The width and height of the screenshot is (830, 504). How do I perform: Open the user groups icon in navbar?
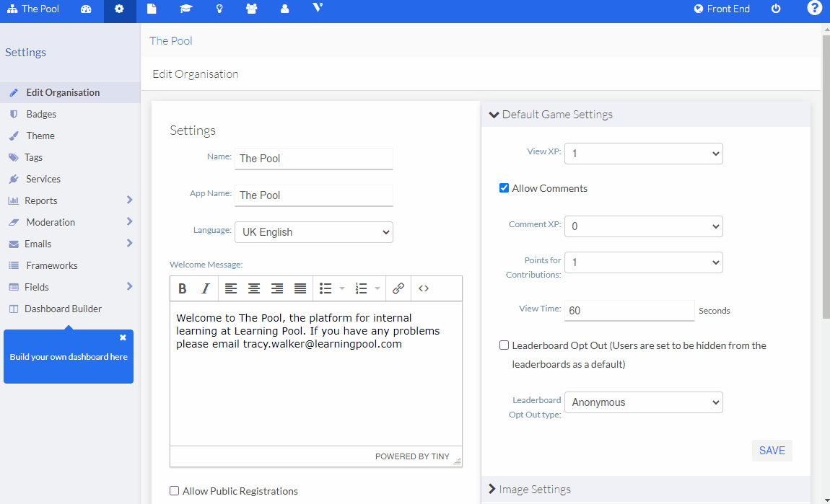click(251, 9)
